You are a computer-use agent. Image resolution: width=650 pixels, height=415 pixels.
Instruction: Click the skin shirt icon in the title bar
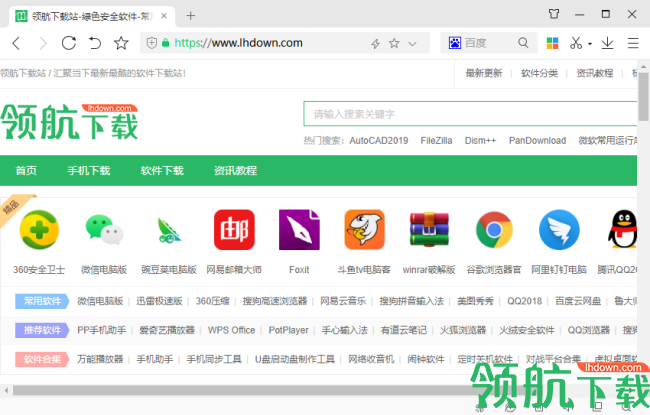[554, 14]
